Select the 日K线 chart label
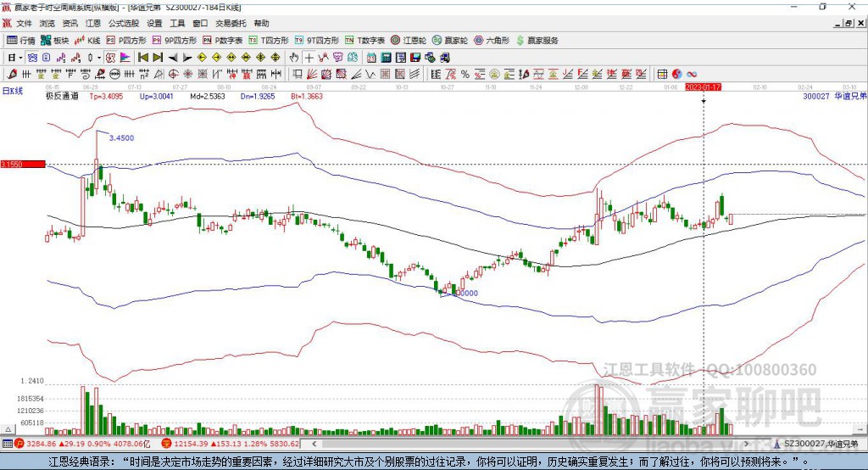 pos(13,91)
